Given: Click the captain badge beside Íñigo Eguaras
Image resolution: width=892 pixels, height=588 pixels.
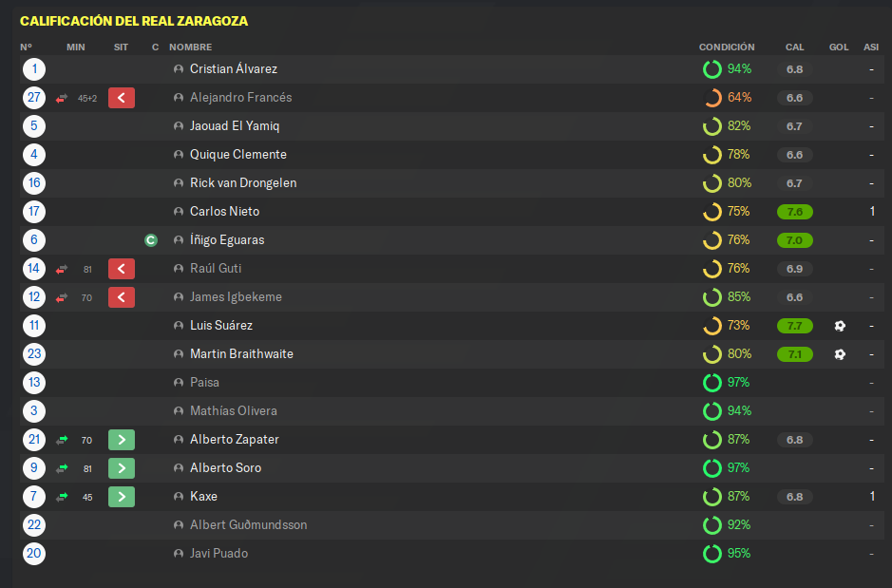Looking at the screenshot, I should (x=151, y=240).
